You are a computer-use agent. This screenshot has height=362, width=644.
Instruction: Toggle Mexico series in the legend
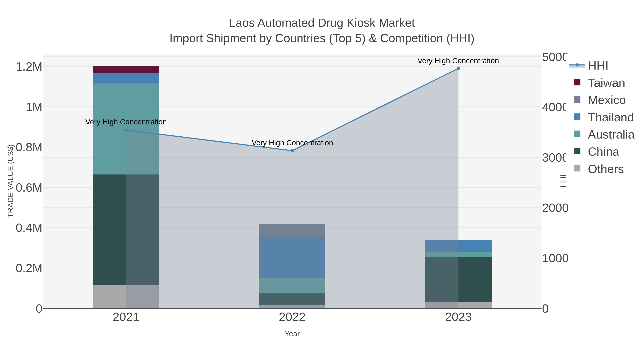(x=599, y=100)
